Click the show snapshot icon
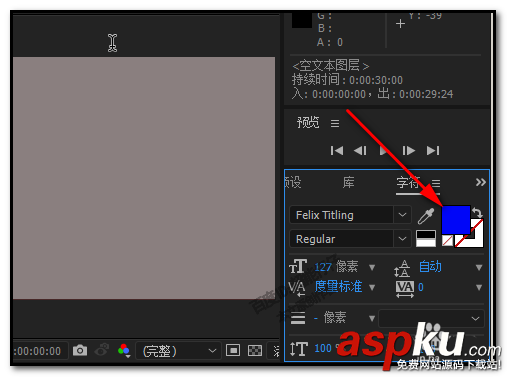The image size is (507, 377). tap(102, 350)
